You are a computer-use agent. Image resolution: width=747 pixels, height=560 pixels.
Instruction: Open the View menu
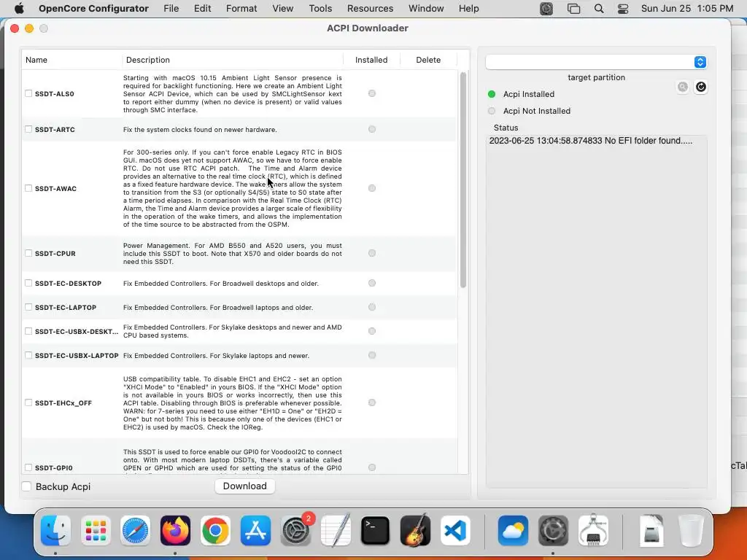click(282, 9)
